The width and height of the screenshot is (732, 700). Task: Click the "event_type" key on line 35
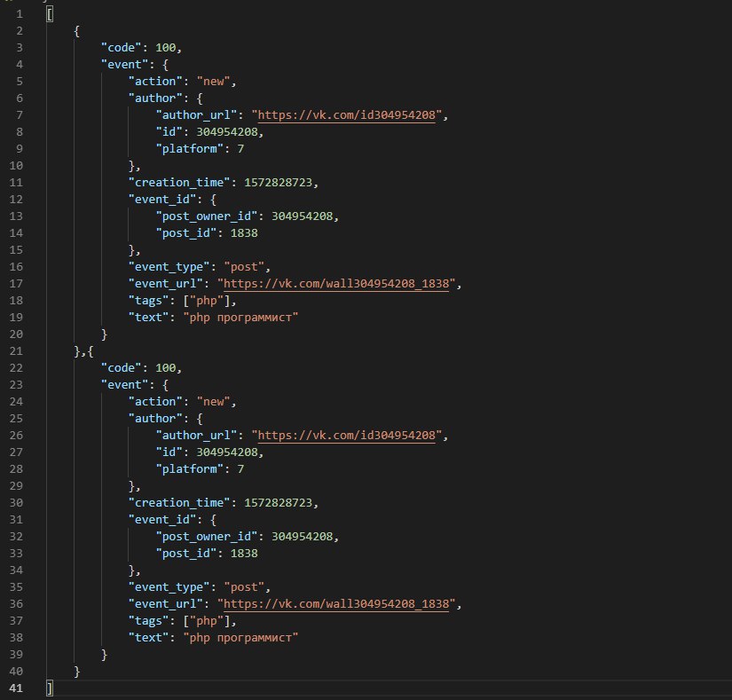(x=169, y=587)
